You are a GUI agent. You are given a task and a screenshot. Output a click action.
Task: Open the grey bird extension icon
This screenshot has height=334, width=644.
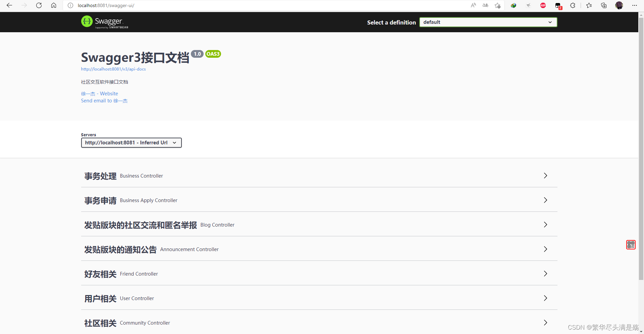click(x=528, y=5)
